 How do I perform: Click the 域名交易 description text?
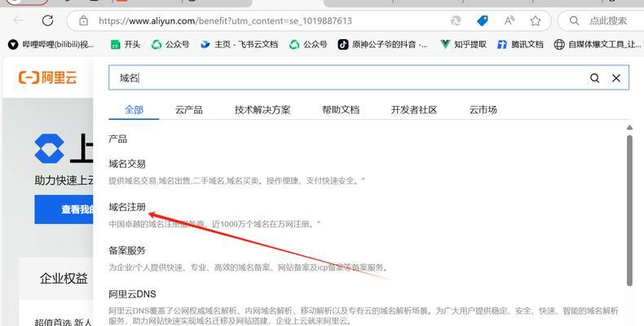click(x=237, y=181)
